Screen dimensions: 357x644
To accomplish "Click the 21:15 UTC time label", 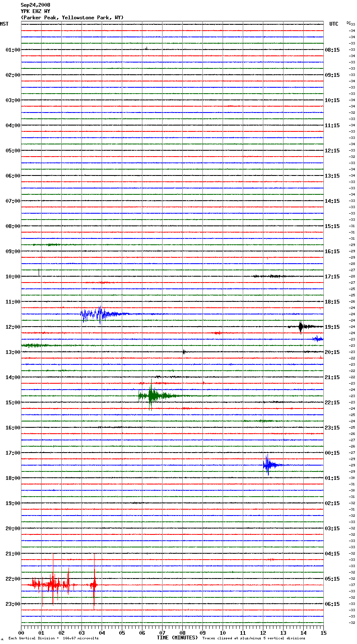I will click(x=332, y=377).
